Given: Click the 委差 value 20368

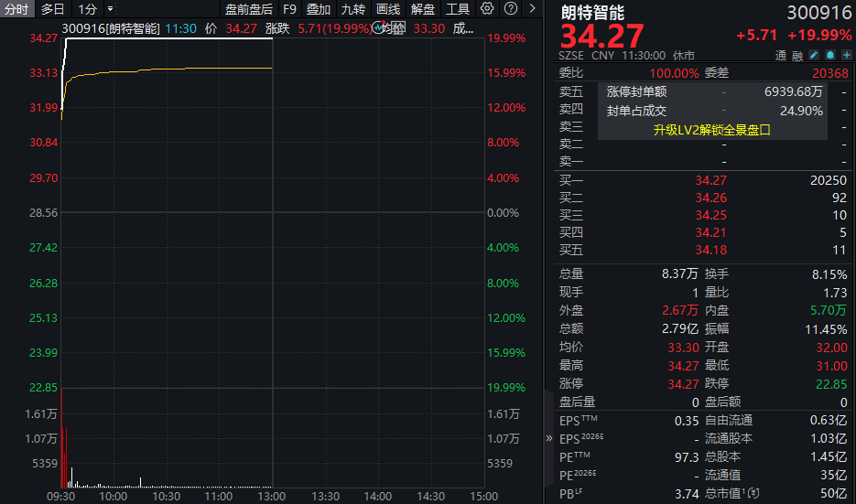Looking at the screenshot, I should (x=829, y=73).
